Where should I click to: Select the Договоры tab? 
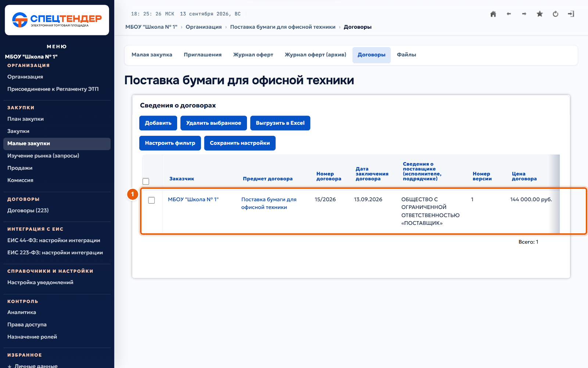[372, 55]
